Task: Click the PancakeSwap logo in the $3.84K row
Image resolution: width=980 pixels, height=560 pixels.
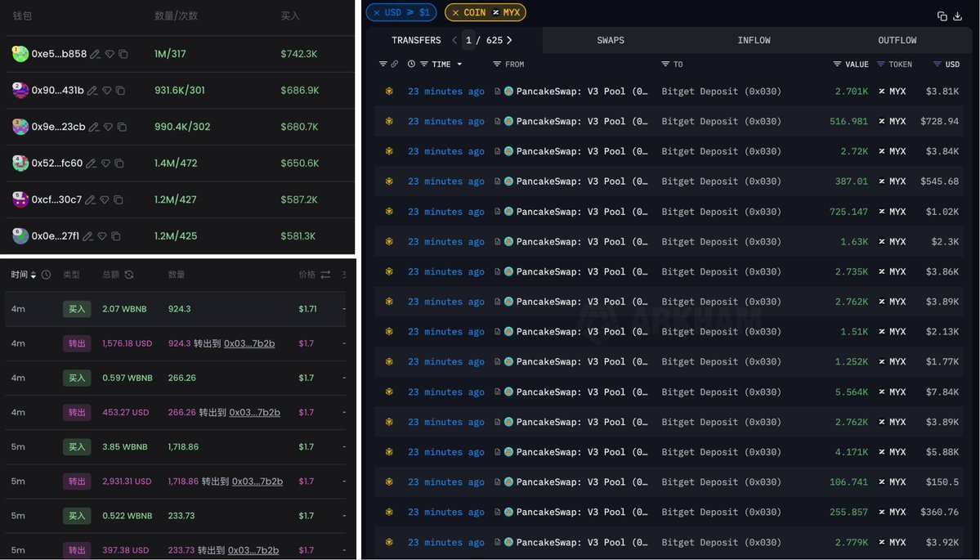Action: point(508,151)
